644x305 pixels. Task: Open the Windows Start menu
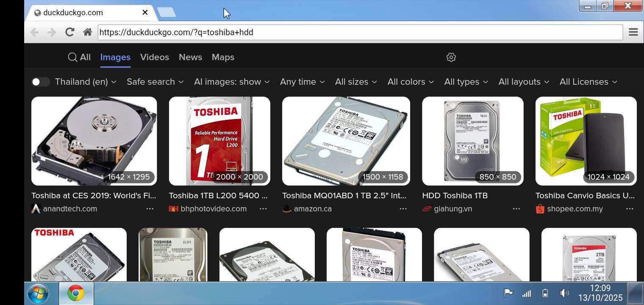point(38,293)
